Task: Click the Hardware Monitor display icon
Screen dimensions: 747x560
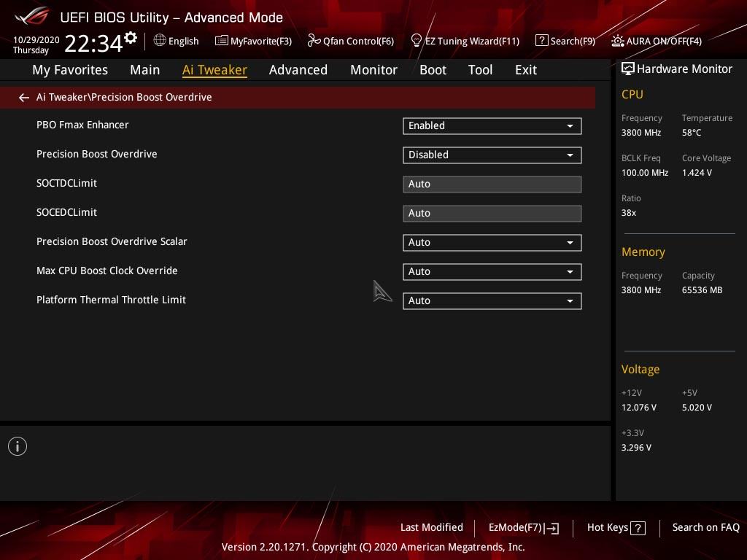Action: point(628,69)
